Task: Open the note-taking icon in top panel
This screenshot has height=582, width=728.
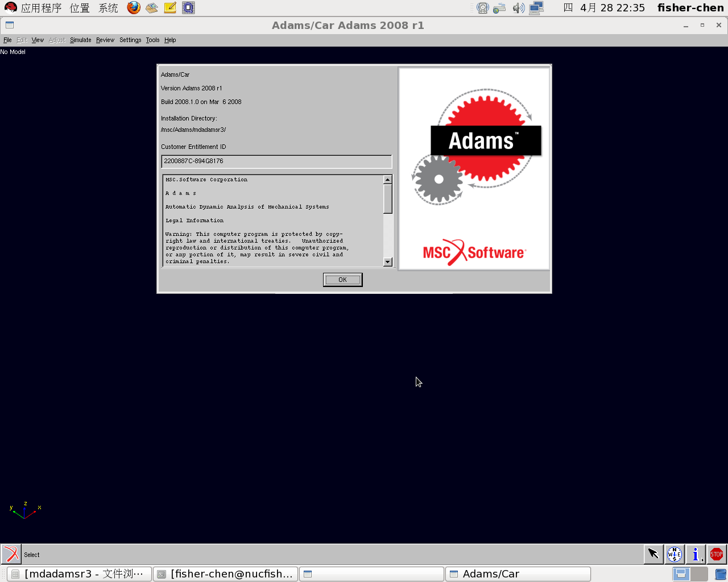Action: (170, 8)
